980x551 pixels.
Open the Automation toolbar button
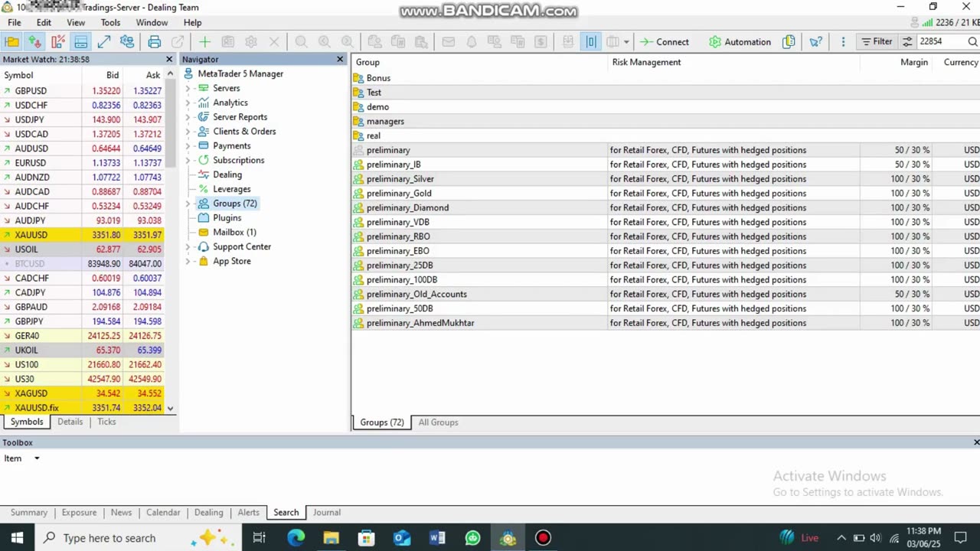(x=740, y=42)
